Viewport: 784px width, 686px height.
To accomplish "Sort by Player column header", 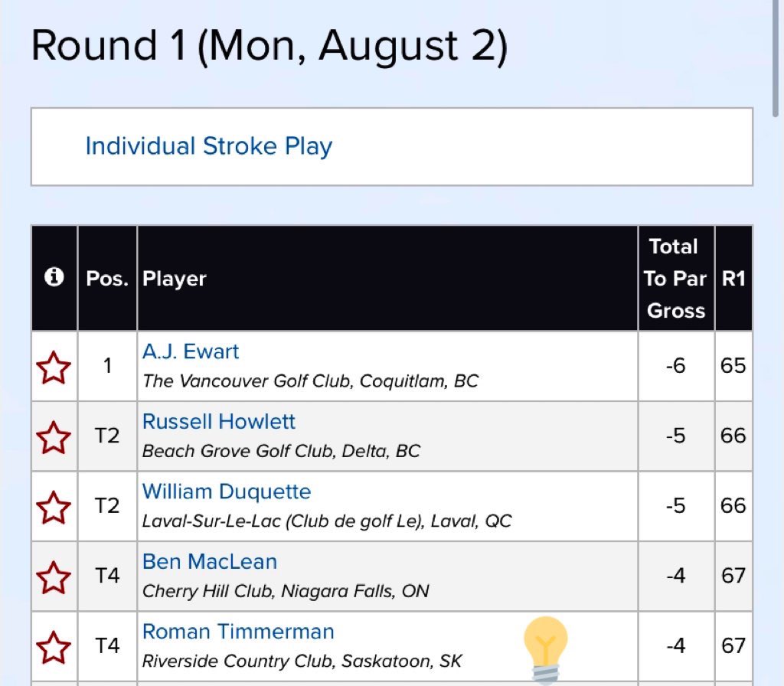I will [x=175, y=279].
